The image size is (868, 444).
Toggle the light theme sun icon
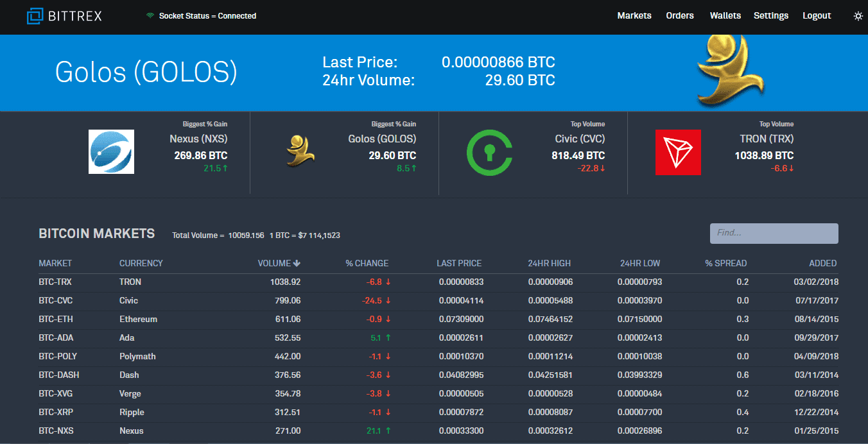pyautogui.click(x=858, y=16)
